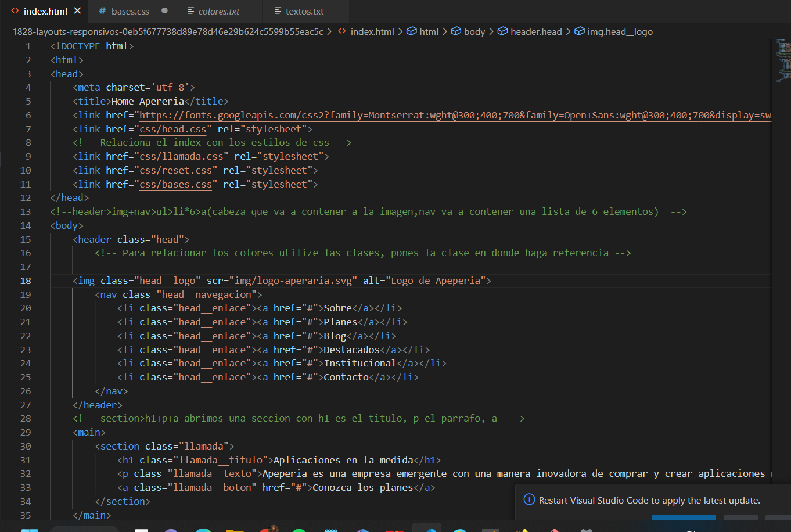Click 'Aplicaciones en la medida' heading text
The width and height of the screenshot is (791, 532).
(x=344, y=460)
